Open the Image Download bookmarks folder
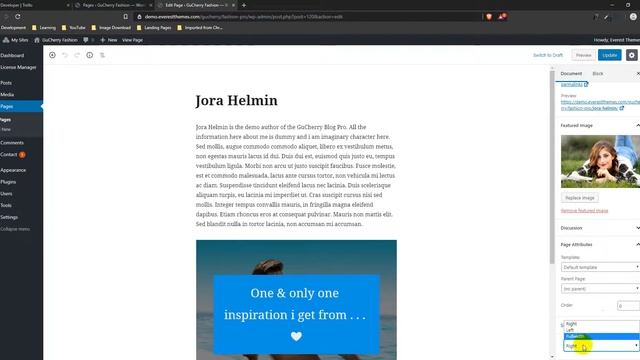This screenshot has width=640, height=360. [x=111, y=28]
